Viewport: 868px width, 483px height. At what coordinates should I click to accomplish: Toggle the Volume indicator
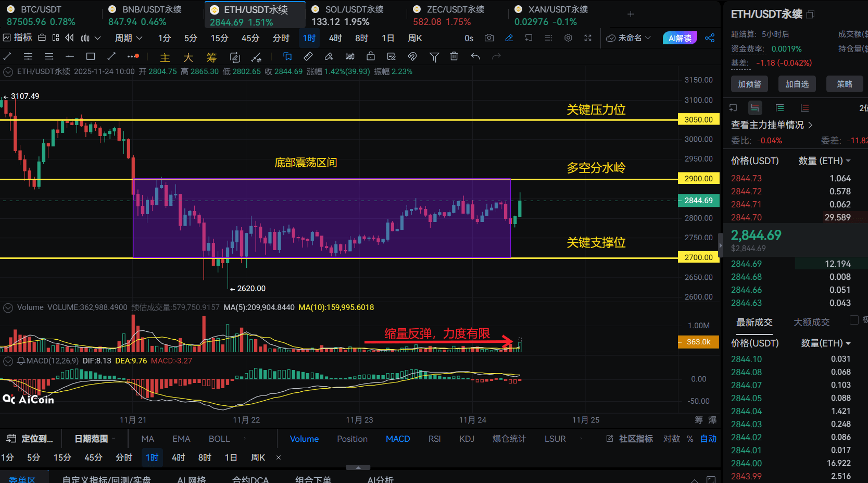304,439
